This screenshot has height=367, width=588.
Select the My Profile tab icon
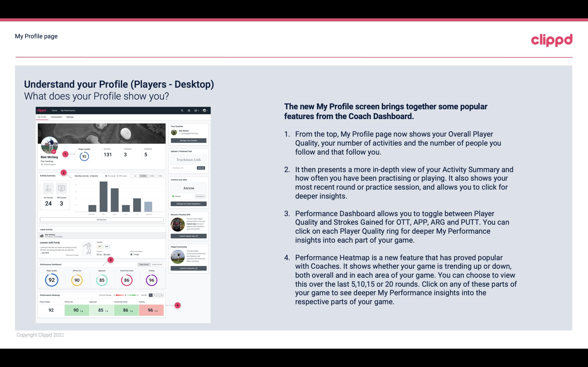click(x=42, y=117)
